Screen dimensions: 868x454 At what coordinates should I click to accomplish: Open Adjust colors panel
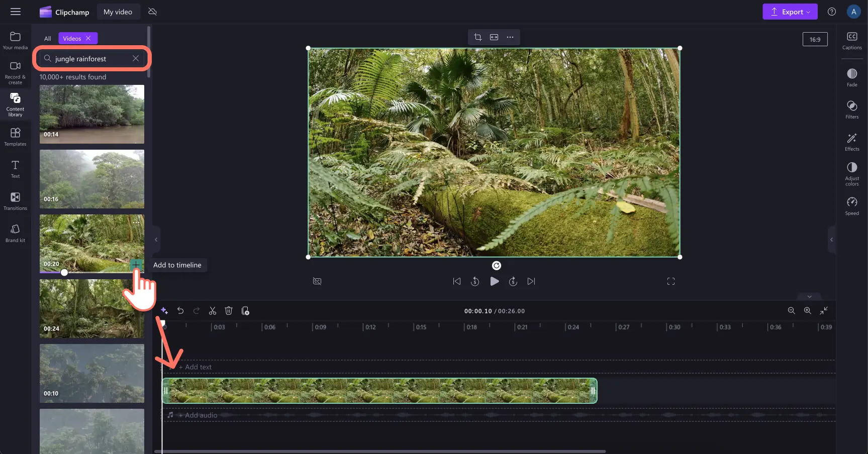coord(852,174)
